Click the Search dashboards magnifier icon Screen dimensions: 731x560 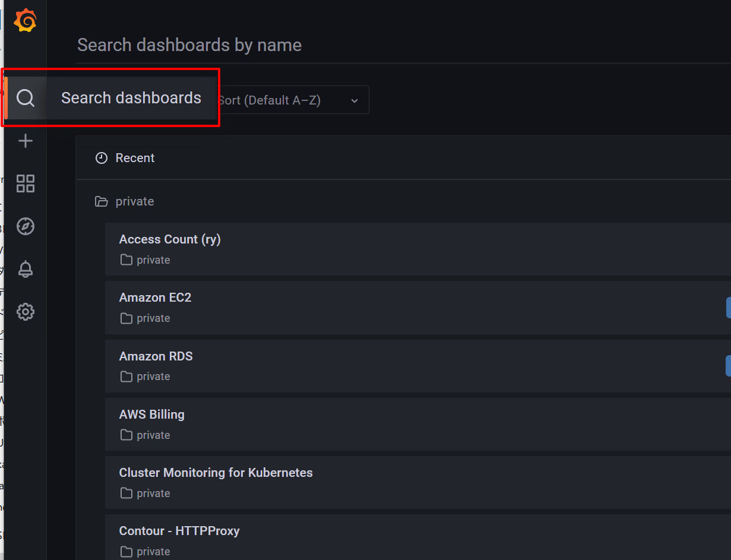[x=26, y=98]
